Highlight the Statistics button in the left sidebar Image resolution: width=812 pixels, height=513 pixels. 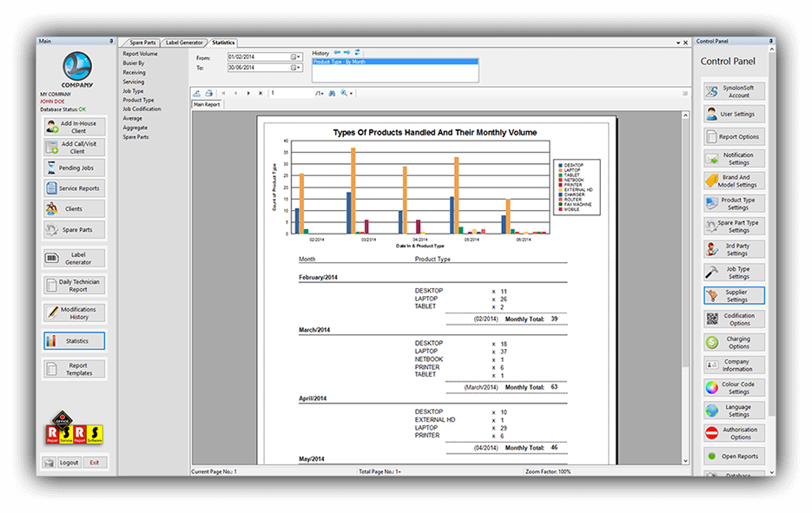pos(74,340)
